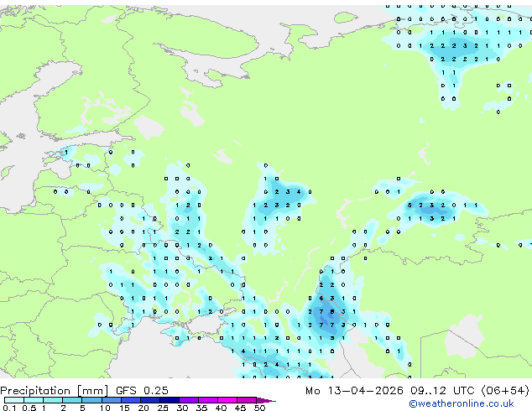Click the 'Precipitation [mm]' title text

point(55,391)
